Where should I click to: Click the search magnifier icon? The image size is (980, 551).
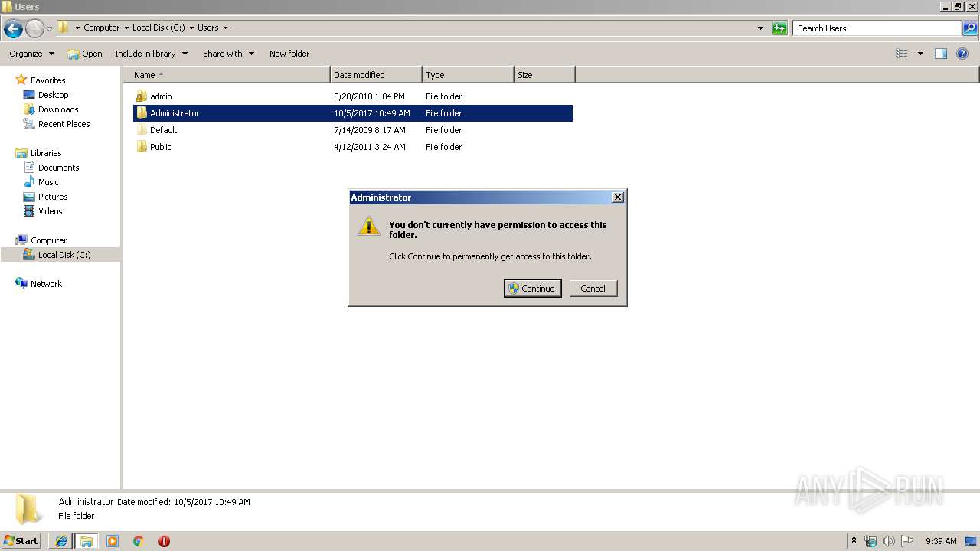click(x=969, y=28)
